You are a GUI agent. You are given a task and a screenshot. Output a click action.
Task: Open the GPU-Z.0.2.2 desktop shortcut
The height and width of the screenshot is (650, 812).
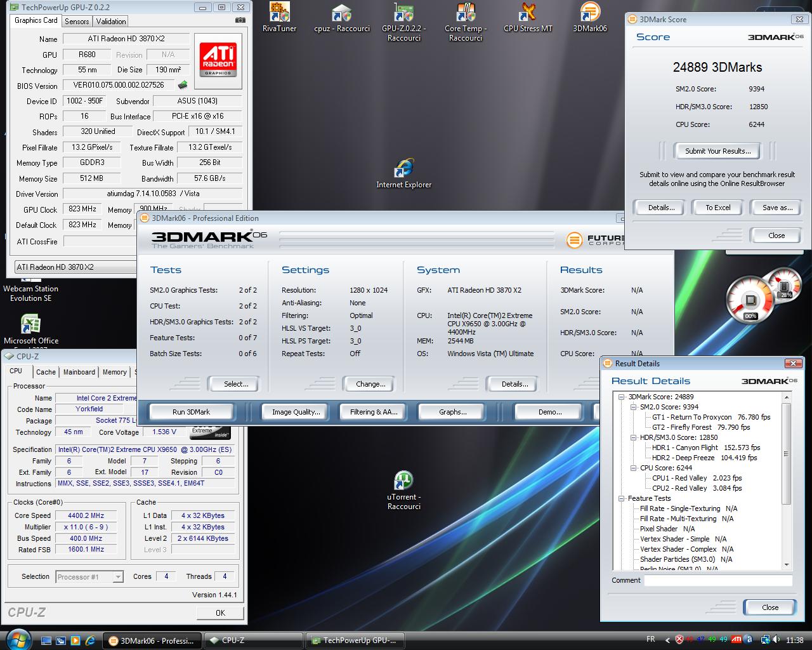[403, 22]
